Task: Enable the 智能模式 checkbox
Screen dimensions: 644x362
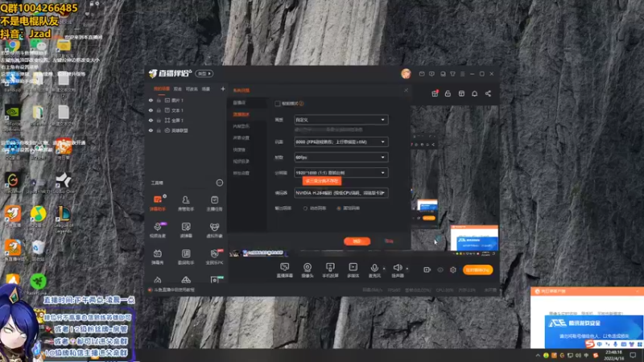Action: (x=278, y=104)
